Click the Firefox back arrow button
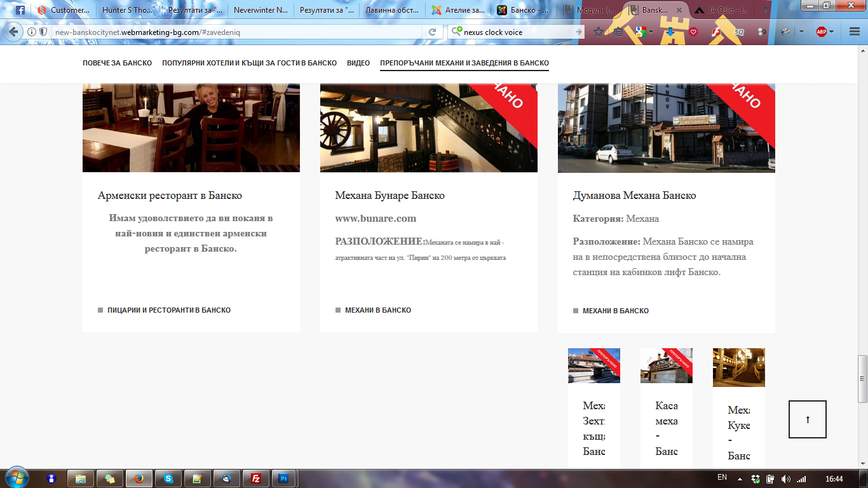Viewport: 868px width, 488px height. tap(13, 32)
